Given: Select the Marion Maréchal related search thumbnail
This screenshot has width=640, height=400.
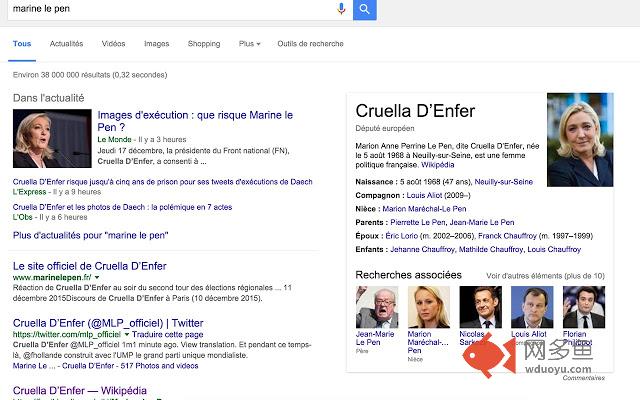Looking at the screenshot, I should point(429,307).
